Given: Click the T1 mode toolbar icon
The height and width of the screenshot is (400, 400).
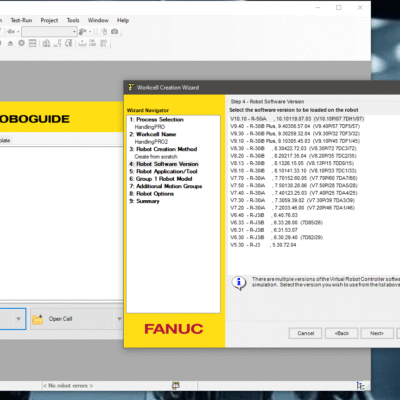Looking at the screenshot, I should (x=82, y=43).
